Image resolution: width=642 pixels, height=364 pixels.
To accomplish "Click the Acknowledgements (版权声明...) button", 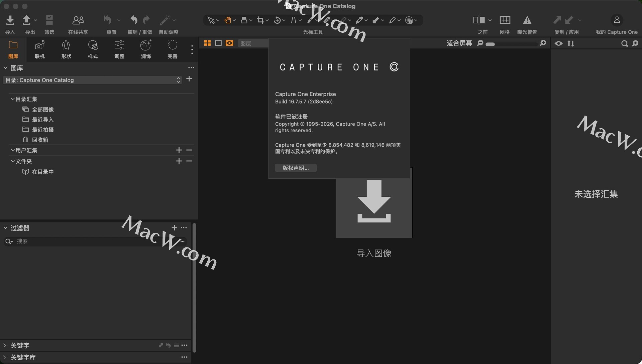I will pos(296,168).
